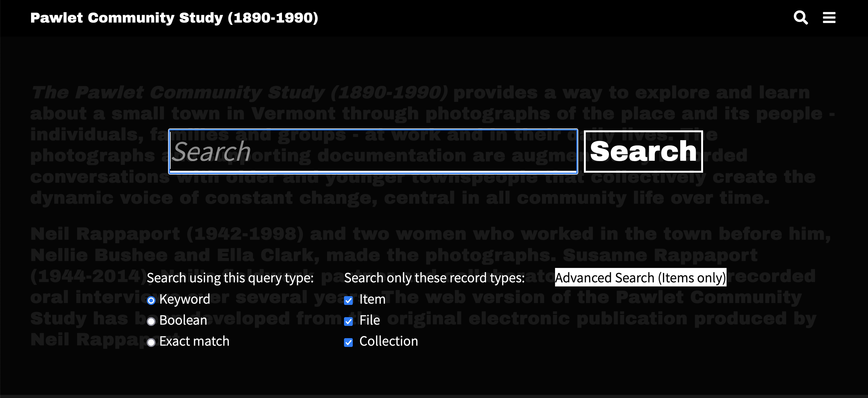Click the main search bar icon
The width and height of the screenshot is (868, 398).
[x=801, y=17]
